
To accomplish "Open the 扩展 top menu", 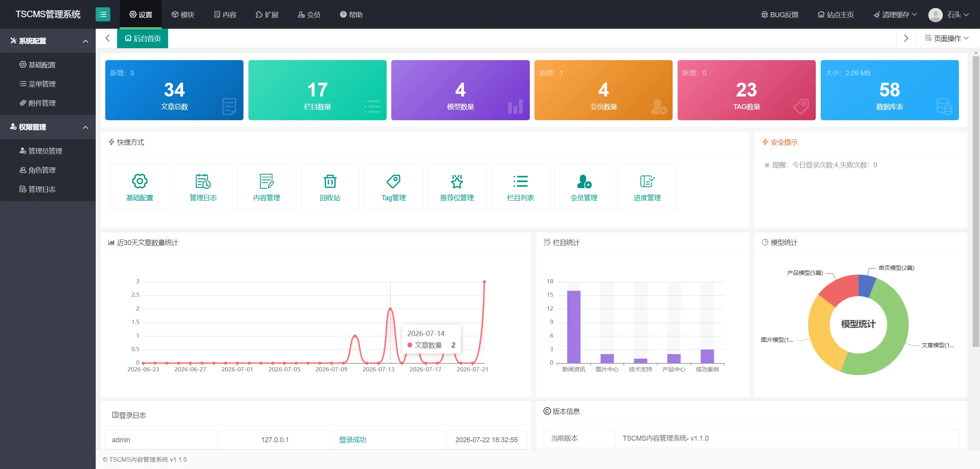I will click(x=267, y=15).
